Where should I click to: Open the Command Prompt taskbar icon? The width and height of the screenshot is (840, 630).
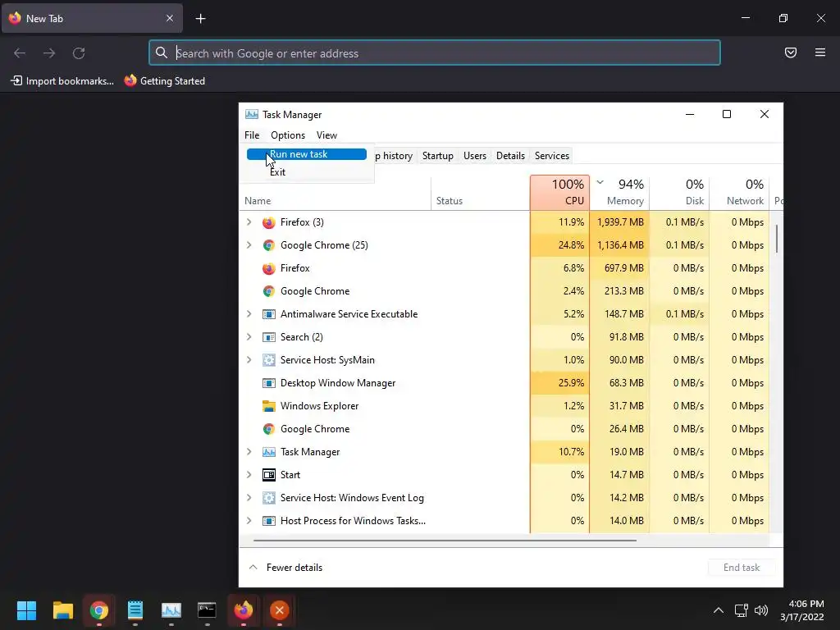(207, 610)
